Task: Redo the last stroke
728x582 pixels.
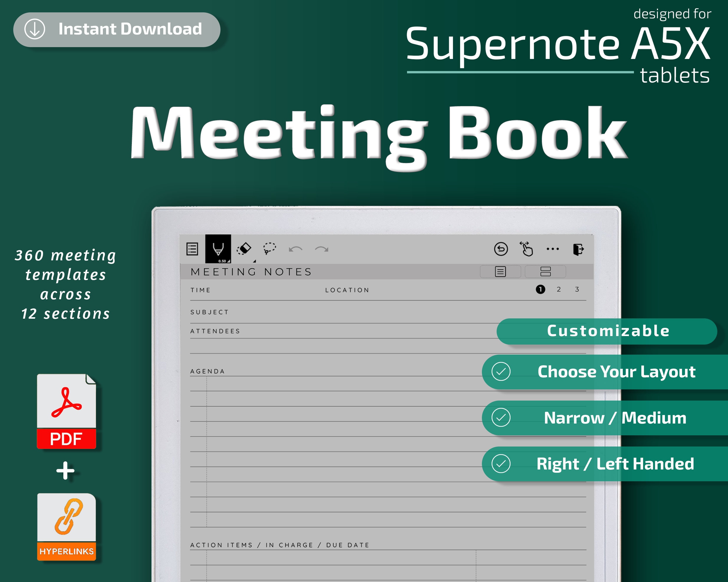Action: pos(322,249)
